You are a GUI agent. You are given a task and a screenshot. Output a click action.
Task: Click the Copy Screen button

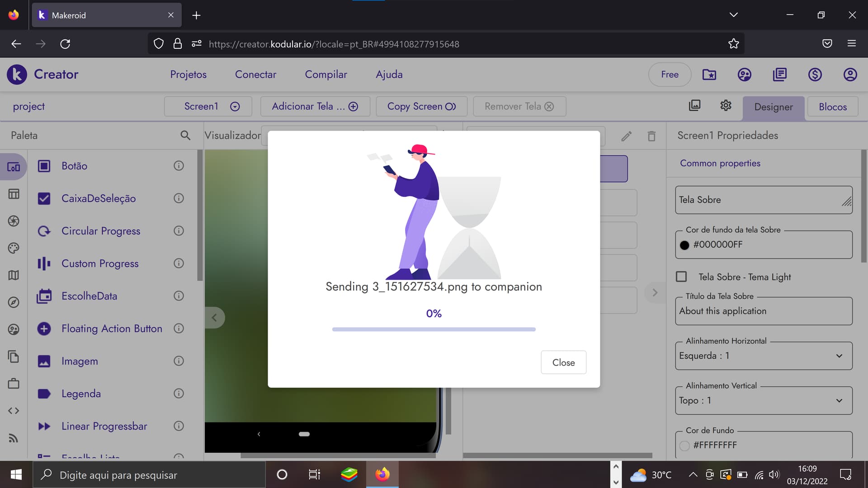(421, 106)
